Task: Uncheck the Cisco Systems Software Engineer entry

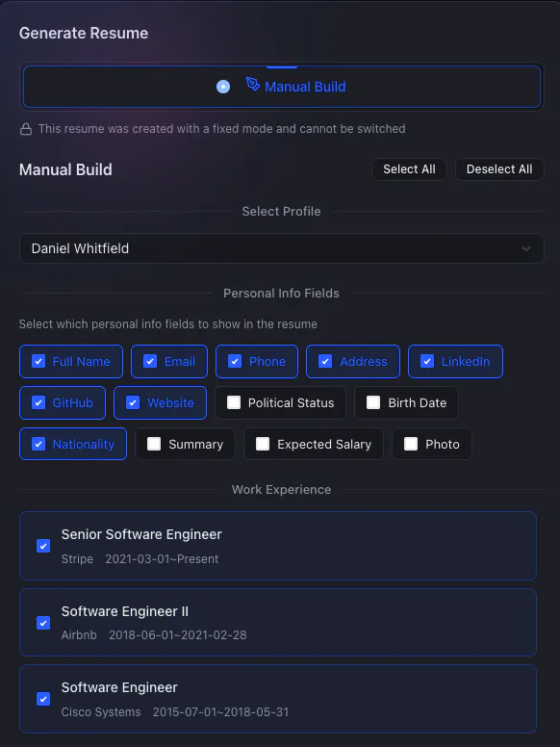Action: [43, 699]
